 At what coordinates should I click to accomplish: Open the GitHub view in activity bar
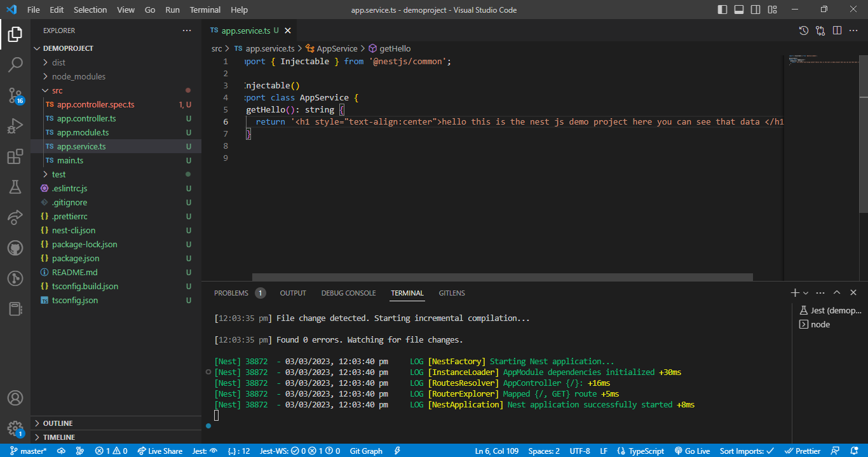15,248
